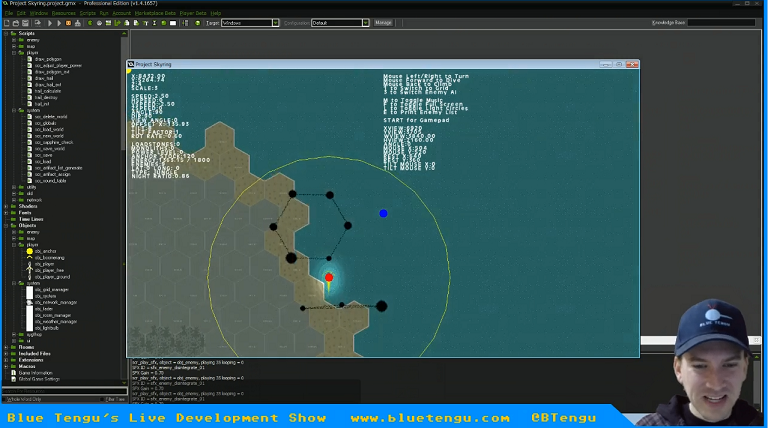Create a background with its toolbar icon
Viewport: 768px width, 428px height.
click(108, 23)
